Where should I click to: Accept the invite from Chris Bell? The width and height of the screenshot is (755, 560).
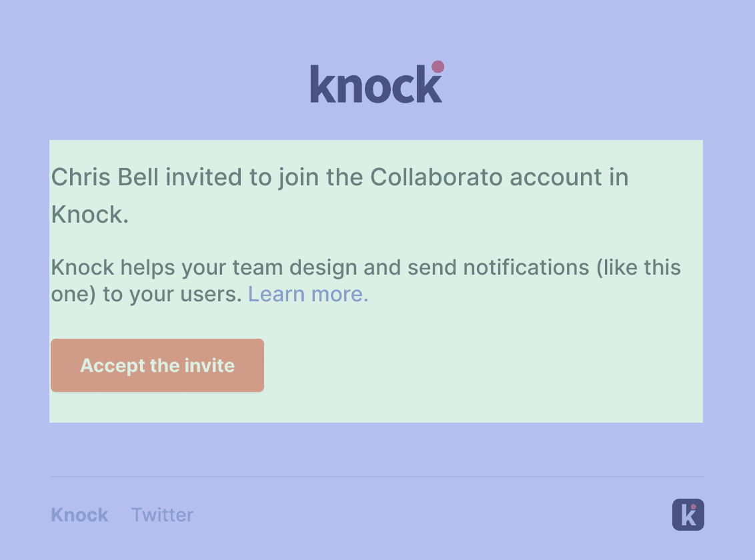coord(157,365)
